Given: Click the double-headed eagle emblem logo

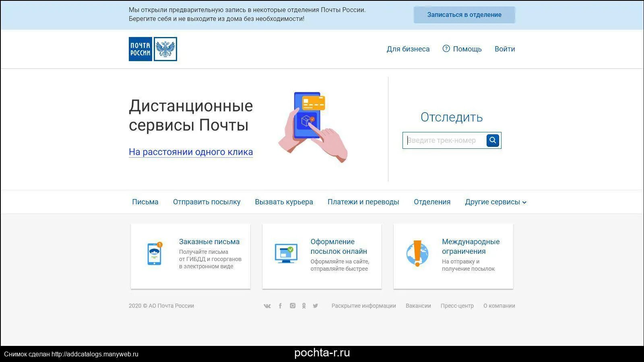Looking at the screenshot, I should (165, 49).
